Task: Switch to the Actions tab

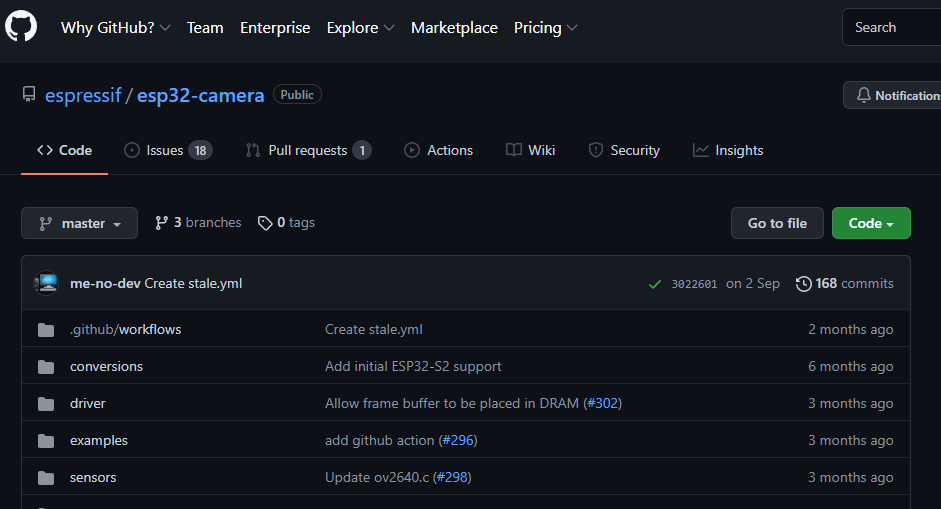Action: 438,150
